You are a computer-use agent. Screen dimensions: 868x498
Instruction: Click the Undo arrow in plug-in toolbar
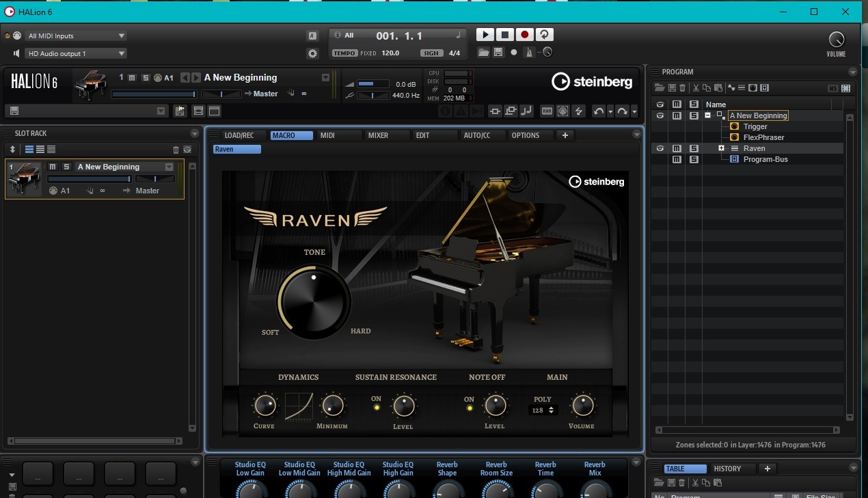point(599,111)
